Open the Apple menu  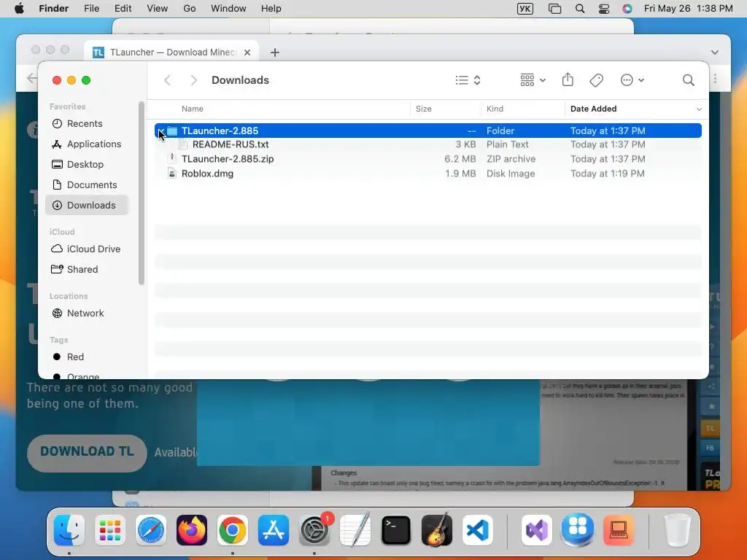click(19, 9)
